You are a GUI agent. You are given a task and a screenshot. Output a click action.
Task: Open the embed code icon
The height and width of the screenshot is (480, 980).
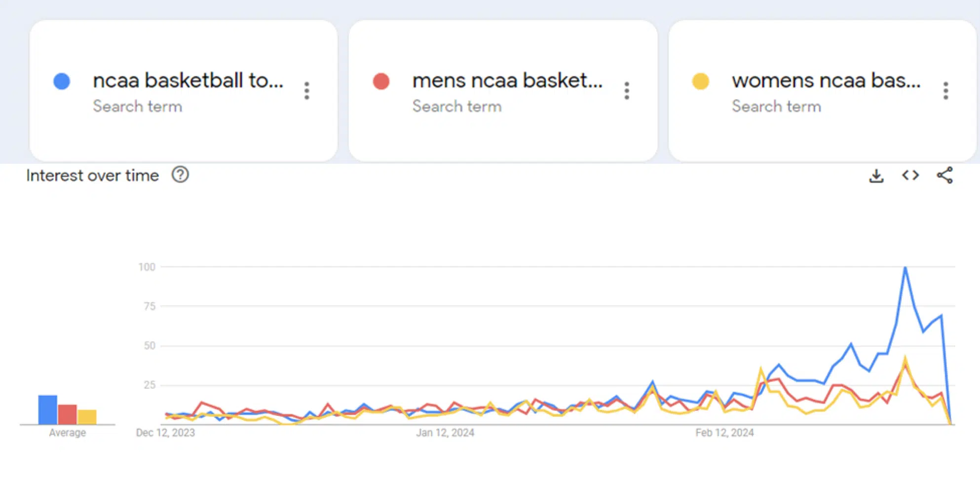[910, 176]
